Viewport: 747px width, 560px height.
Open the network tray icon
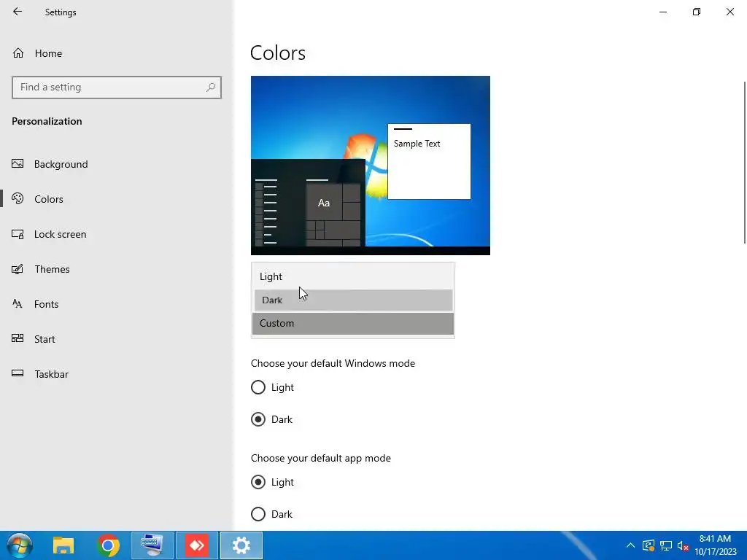tap(665, 545)
